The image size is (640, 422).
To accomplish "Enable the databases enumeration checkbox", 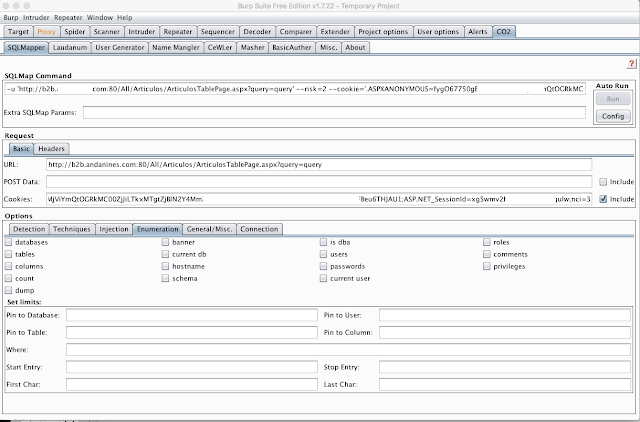I will [9, 242].
